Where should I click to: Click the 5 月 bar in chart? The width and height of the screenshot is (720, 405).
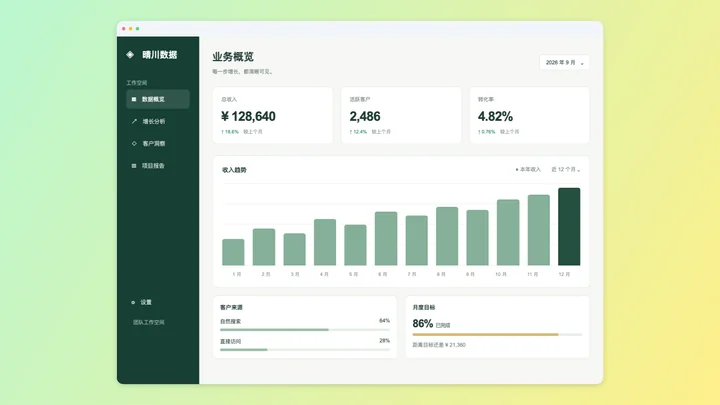355,245
